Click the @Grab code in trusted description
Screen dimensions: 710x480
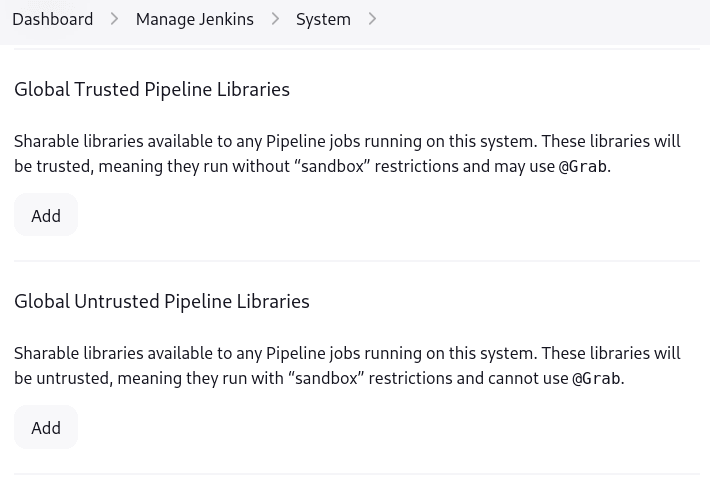(582, 167)
